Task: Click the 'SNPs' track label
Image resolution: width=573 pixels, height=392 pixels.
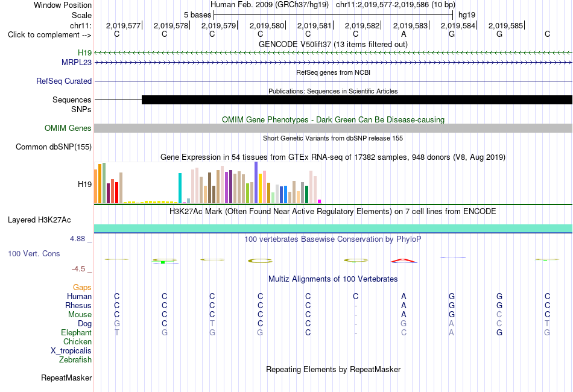Action: pyautogui.click(x=81, y=109)
